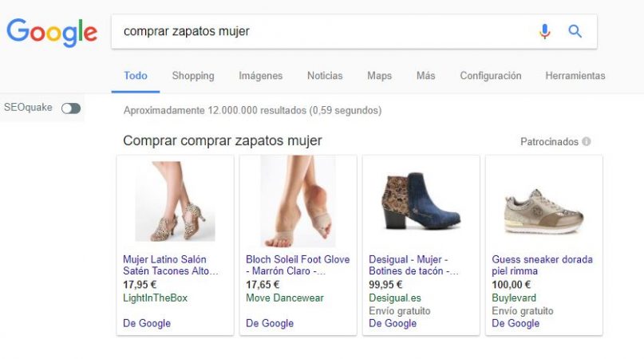Screen dimensions: 644x359
Task: Click 'Envío gratuito' under Buylevard
Action: point(523,311)
